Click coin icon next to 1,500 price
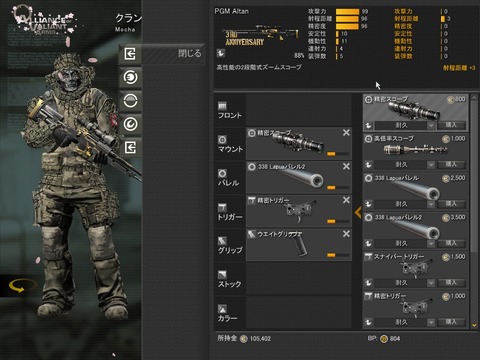This screenshot has width=480, height=360. [x=446, y=257]
